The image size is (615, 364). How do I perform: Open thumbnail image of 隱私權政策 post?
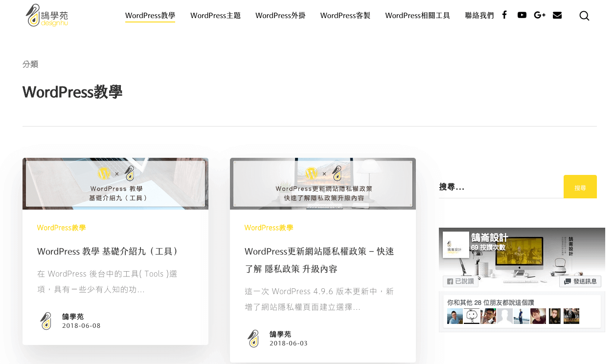(323, 184)
